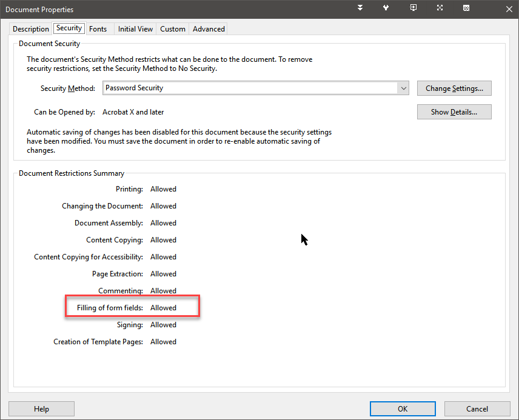
Task: Click the Content Copying: label
Action: (x=115, y=240)
